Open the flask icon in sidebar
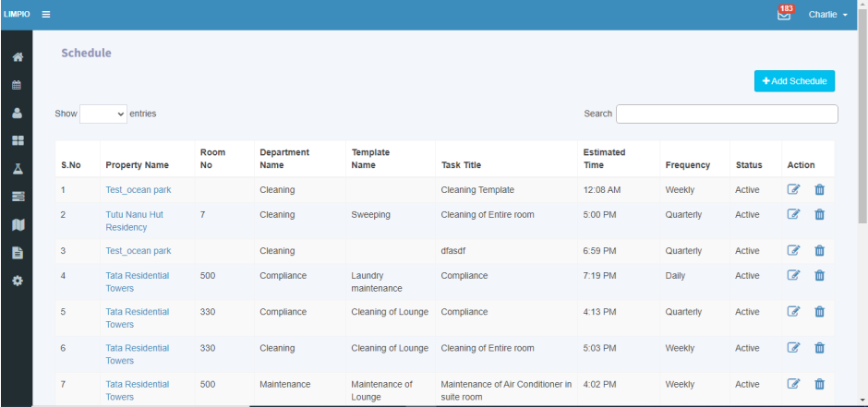The height and width of the screenshot is (407, 868). (x=18, y=169)
